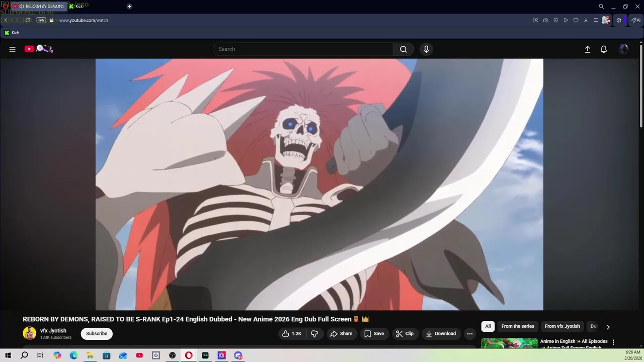
Task: Click the anime video player frame
Action: click(x=319, y=185)
